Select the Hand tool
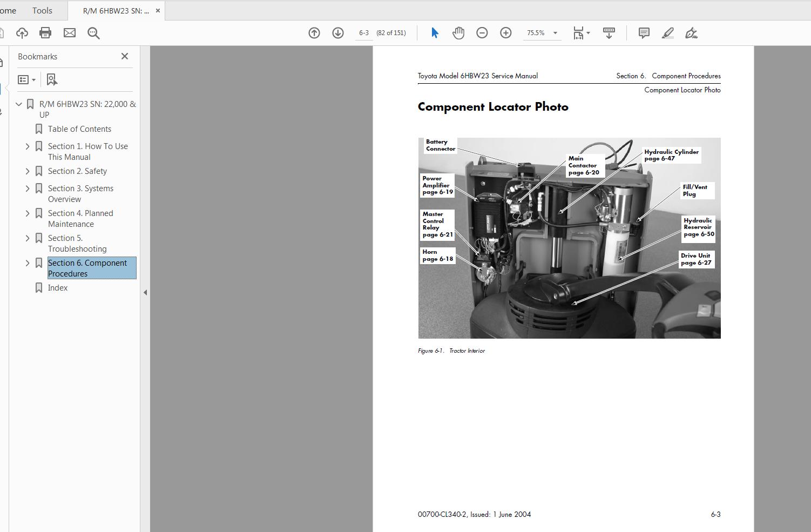The height and width of the screenshot is (532, 811). tap(458, 32)
